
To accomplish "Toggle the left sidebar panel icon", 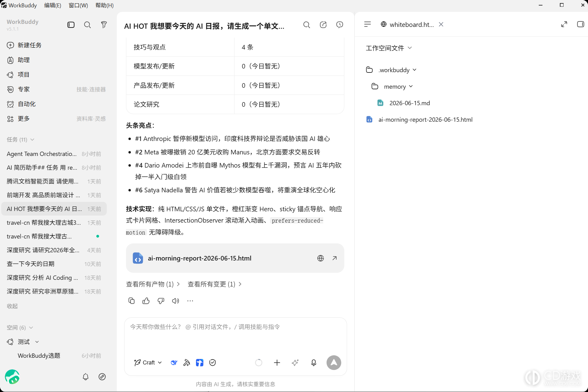I will 71,25.
